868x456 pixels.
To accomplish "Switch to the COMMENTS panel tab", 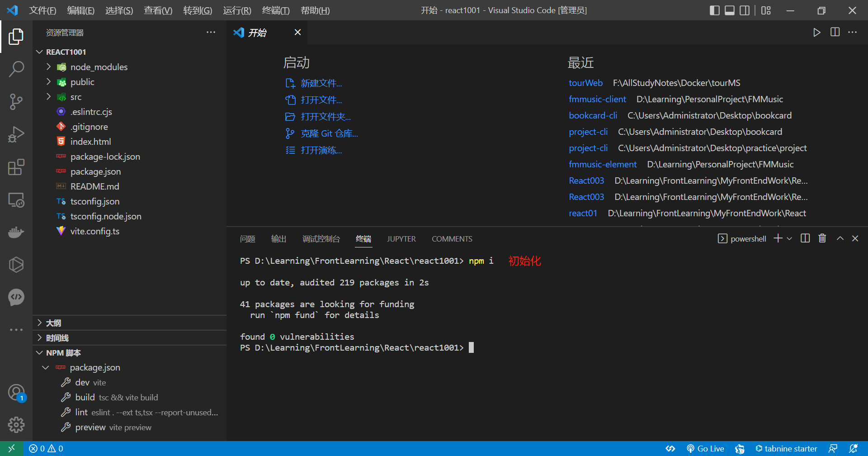I will tap(452, 239).
